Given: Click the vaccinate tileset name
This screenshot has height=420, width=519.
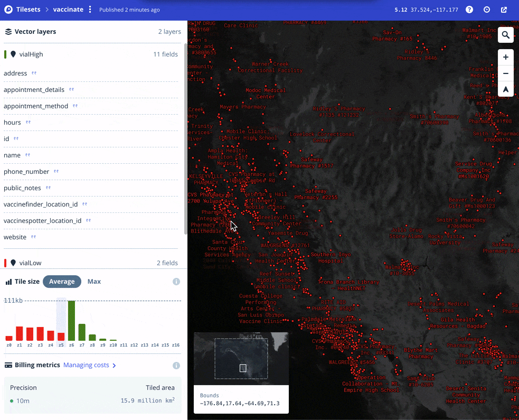Looking at the screenshot, I should (68, 10).
